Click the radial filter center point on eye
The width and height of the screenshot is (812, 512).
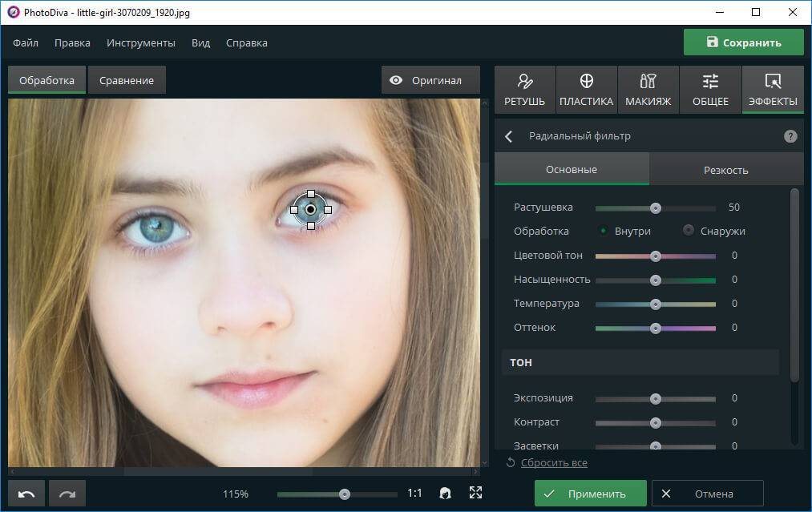(x=310, y=209)
